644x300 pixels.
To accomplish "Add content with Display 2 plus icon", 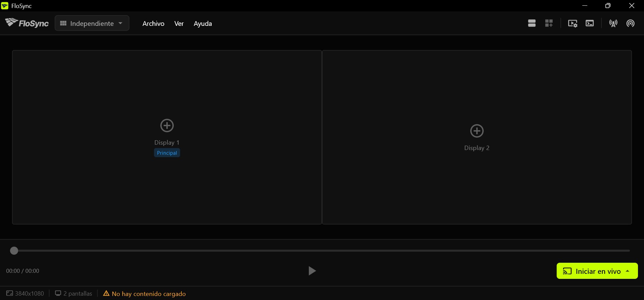I will 477,131.
